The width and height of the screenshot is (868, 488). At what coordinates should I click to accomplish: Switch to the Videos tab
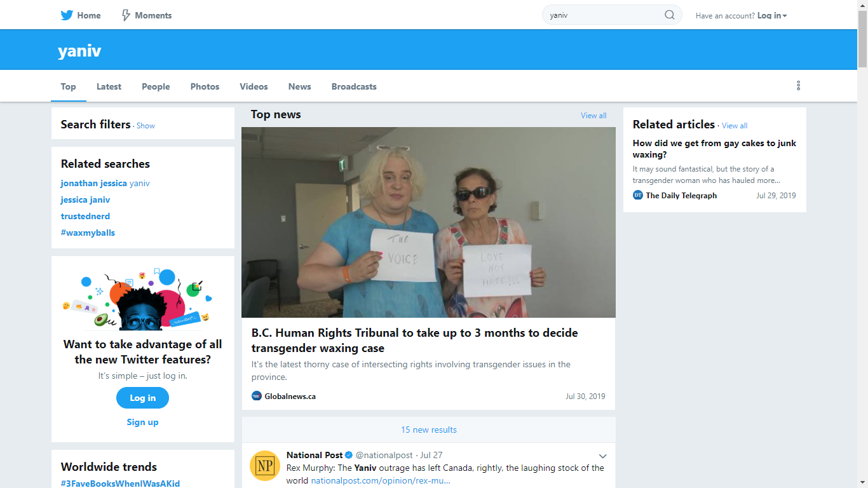click(254, 86)
